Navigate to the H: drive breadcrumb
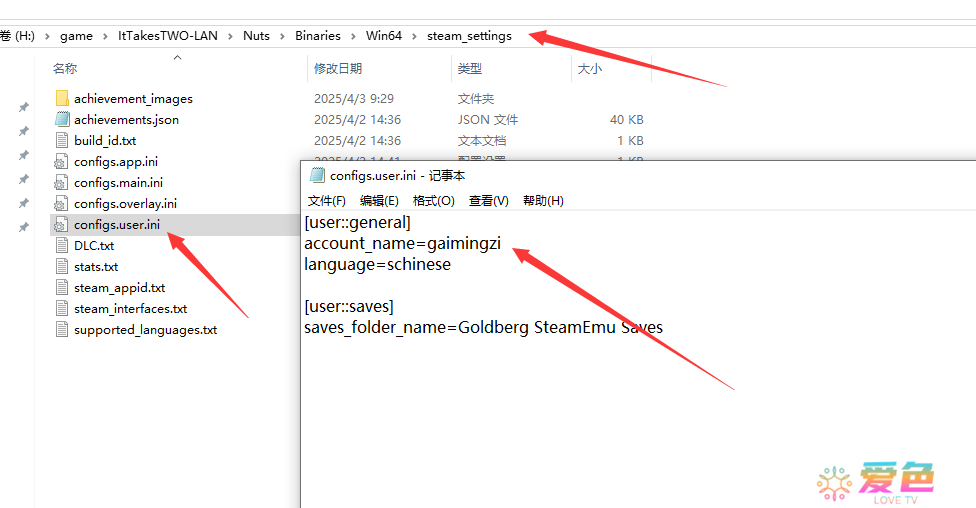976x508 pixels. pos(17,36)
